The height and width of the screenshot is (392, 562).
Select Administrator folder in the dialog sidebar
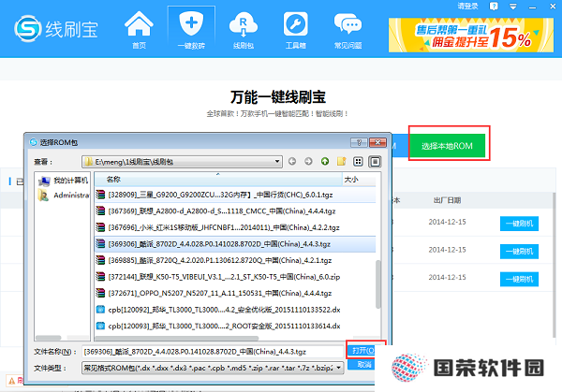tap(64, 196)
